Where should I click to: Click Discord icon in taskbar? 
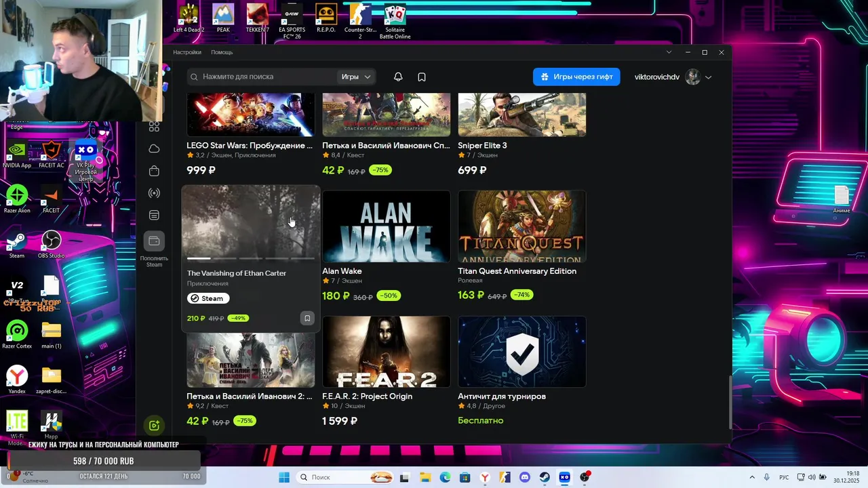(x=525, y=477)
